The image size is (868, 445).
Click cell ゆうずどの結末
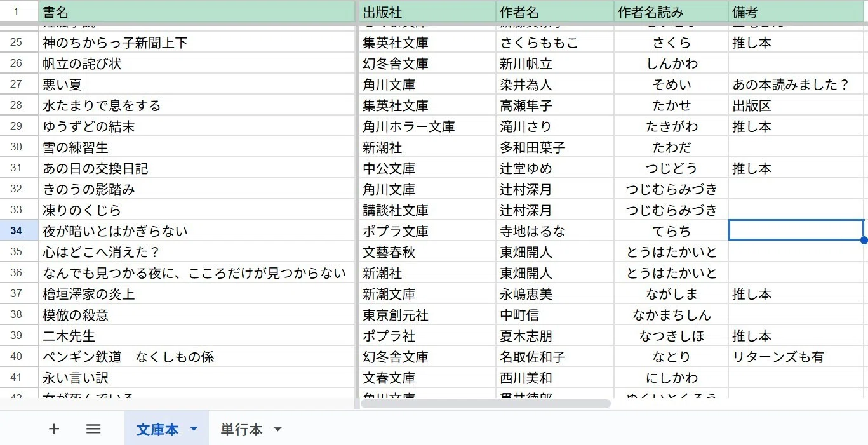[197, 126]
